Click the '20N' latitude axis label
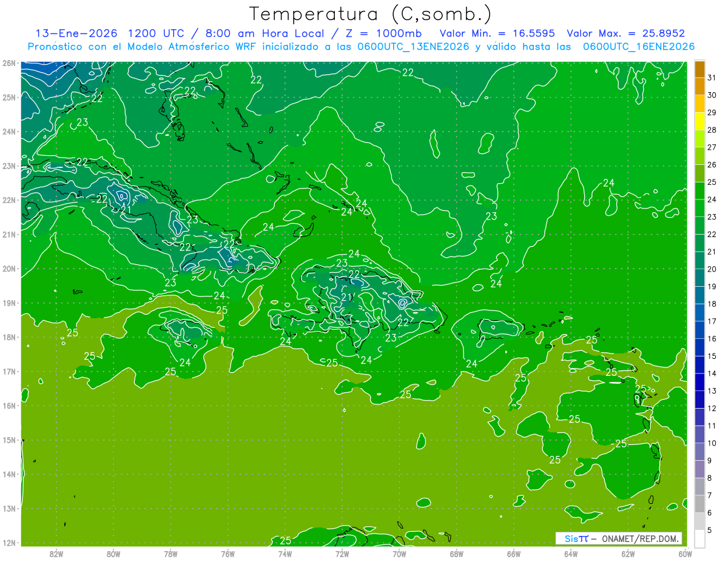728x562 pixels. pos(9,269)
